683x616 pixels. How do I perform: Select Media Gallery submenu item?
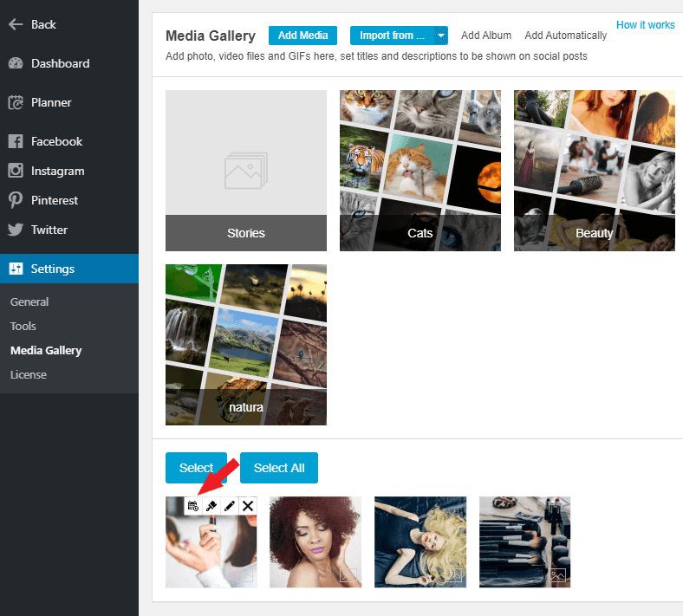coord(46,350)
